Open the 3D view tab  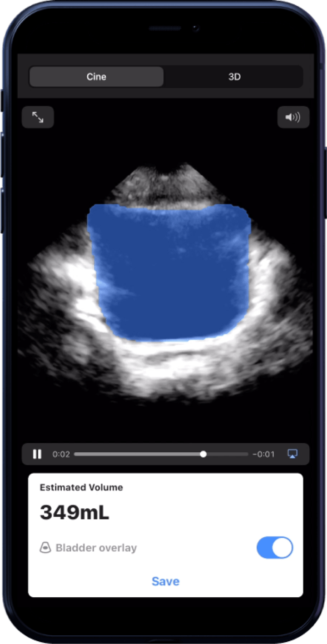point(234,77)
